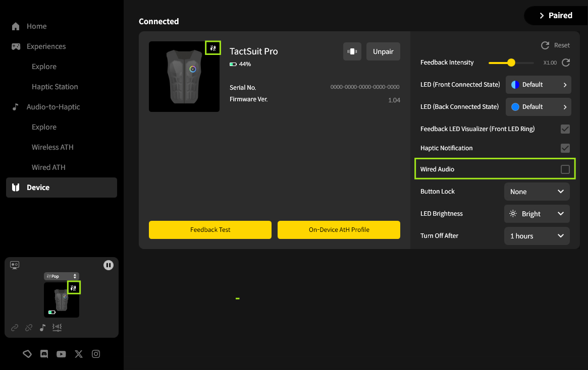
Task: Open the Button Lock dropdown
Action: pyautogui.click(x=537, y=192)
